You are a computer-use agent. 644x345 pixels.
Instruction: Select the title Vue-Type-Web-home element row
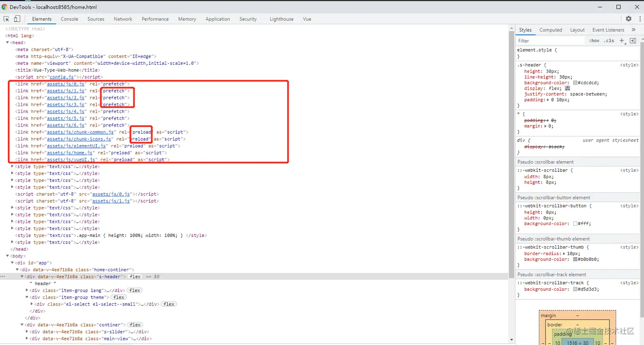[x=57, y=70]
